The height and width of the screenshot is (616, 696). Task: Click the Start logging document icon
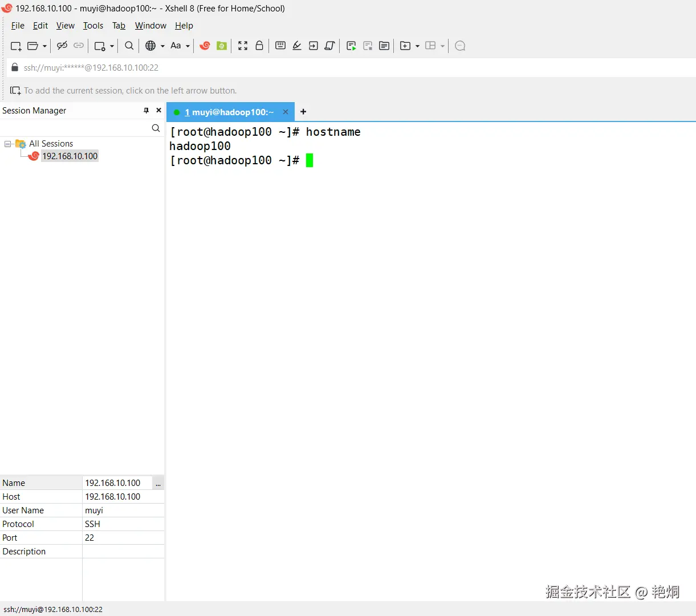point(384,46)
